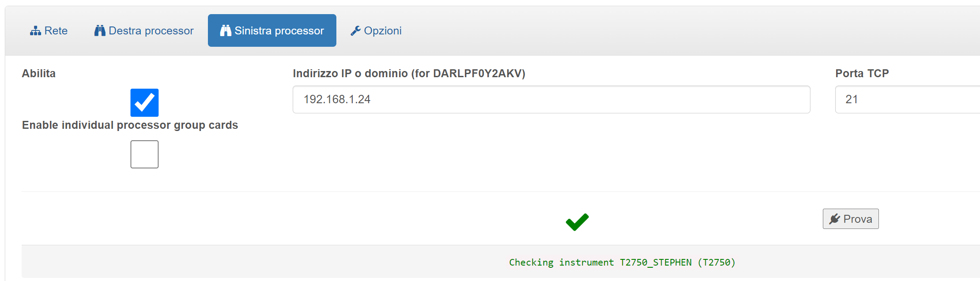Image resolution: width=980 pixels, height=281 pixels.
Task: Focus the IP address field showing 192.168.1.24
Action: (551, 99)
